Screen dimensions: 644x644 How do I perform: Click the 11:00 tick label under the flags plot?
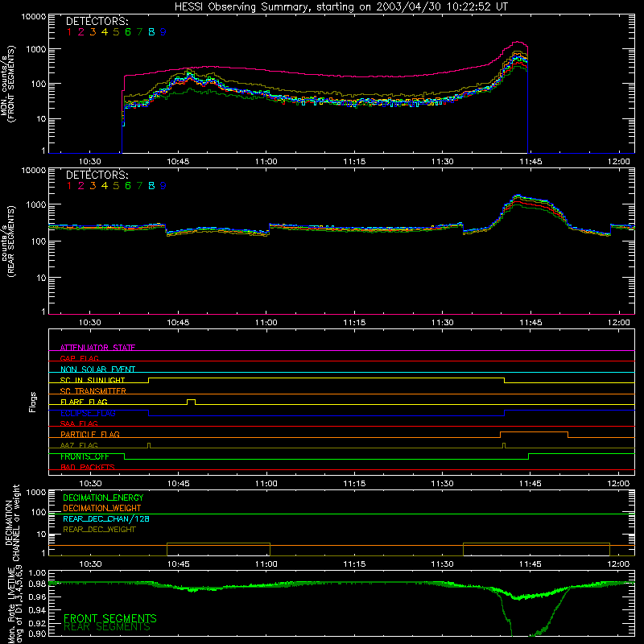266,484
